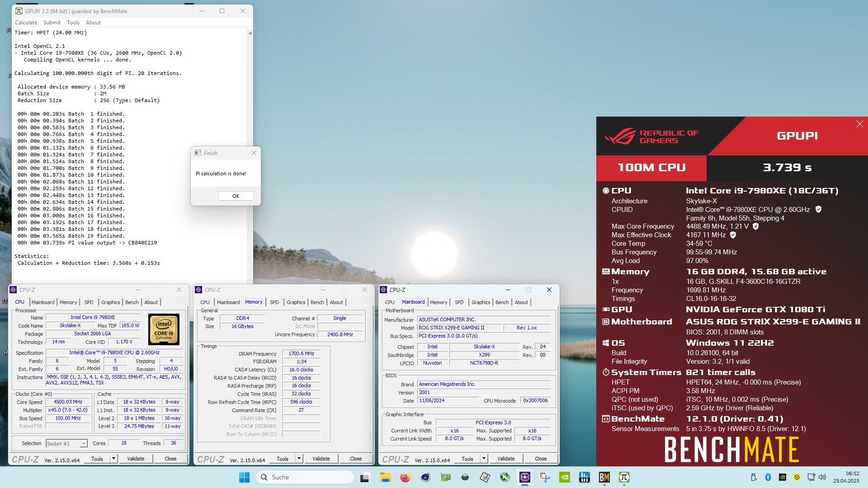868x488 pixels.
Task: Expand the Socket #1 selection combo box
Action: point(66,443)
